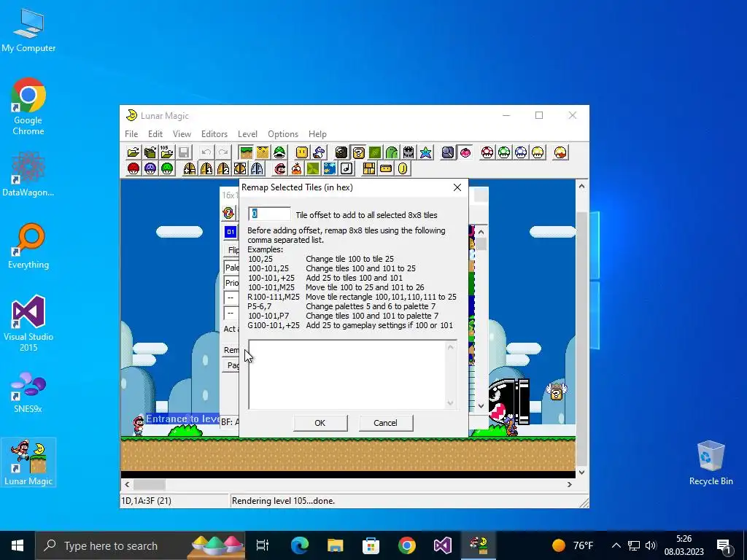
Task: Select the sand-tile layer editing mode icon
Action: (263, 152)
